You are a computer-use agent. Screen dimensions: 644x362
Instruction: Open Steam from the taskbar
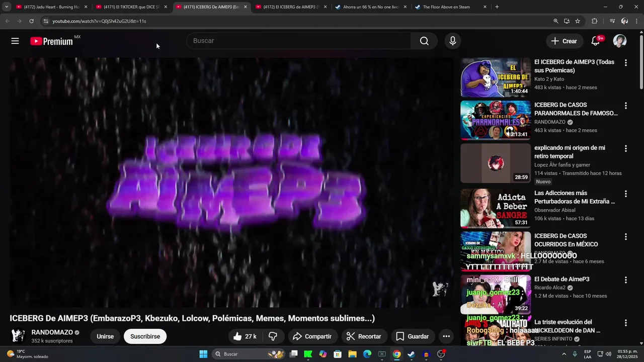point(411,354)
